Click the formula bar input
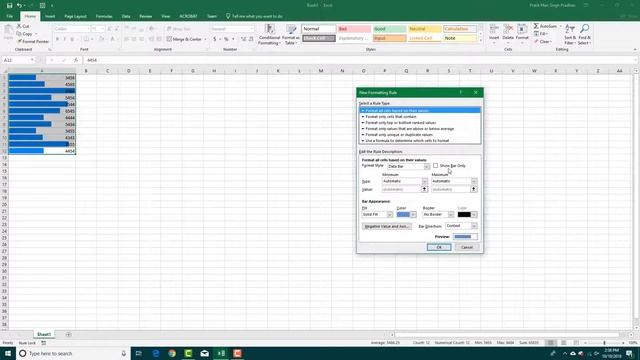The width and height of the screenshot is (640, 360). point(361,60)
